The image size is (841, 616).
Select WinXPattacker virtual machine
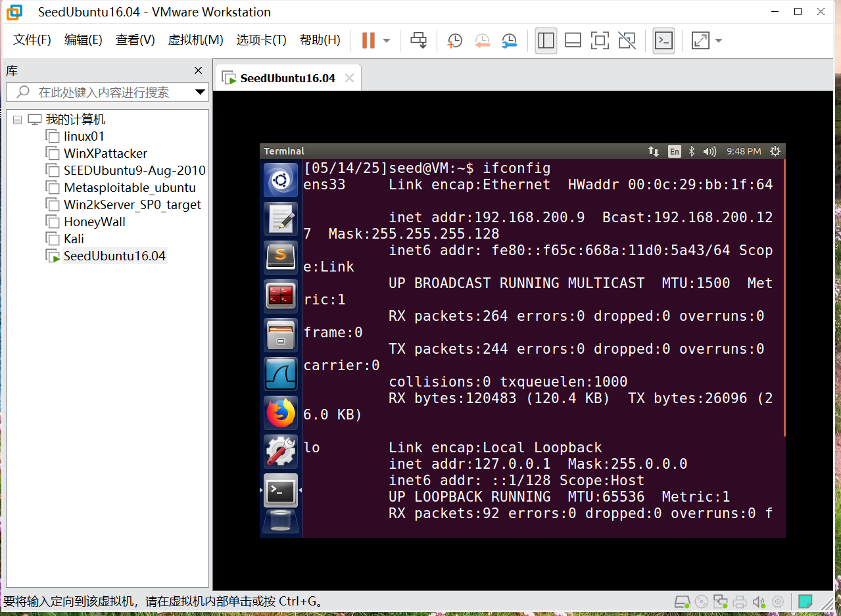[x=105, y=154]
